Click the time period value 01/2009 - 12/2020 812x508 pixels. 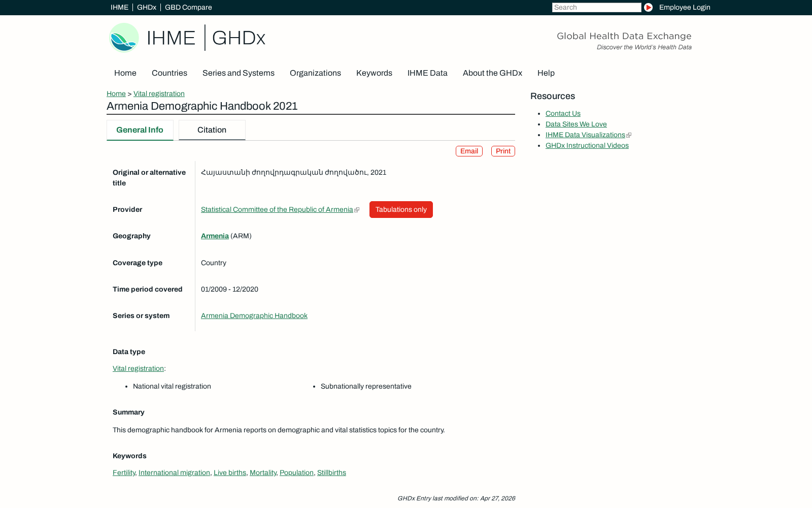click(229, 289)
